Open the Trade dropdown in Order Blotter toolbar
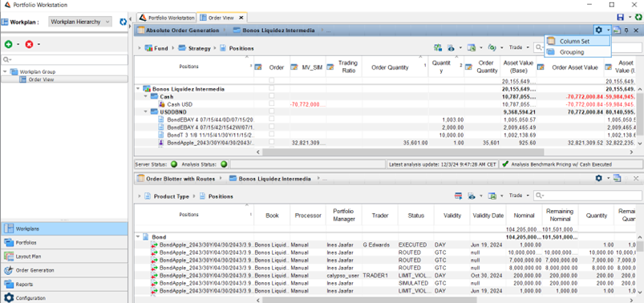The height and width of the screenshot is (303, 644). (519, 196)
